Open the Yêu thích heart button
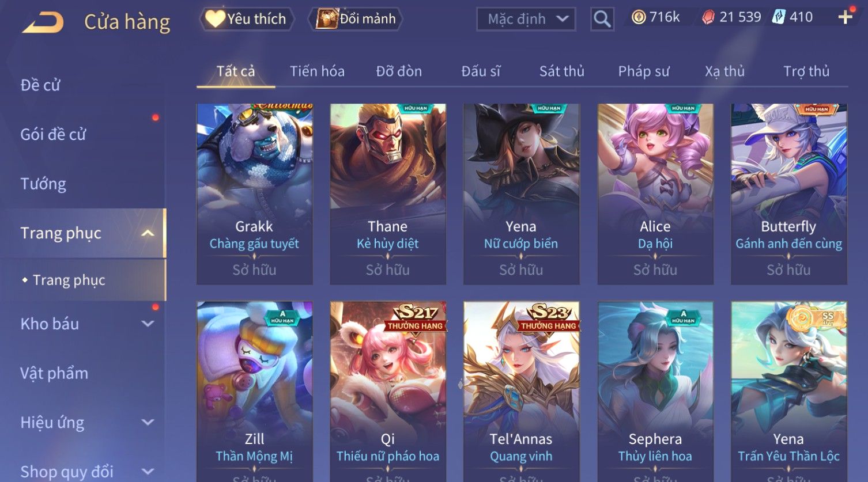 247,19
